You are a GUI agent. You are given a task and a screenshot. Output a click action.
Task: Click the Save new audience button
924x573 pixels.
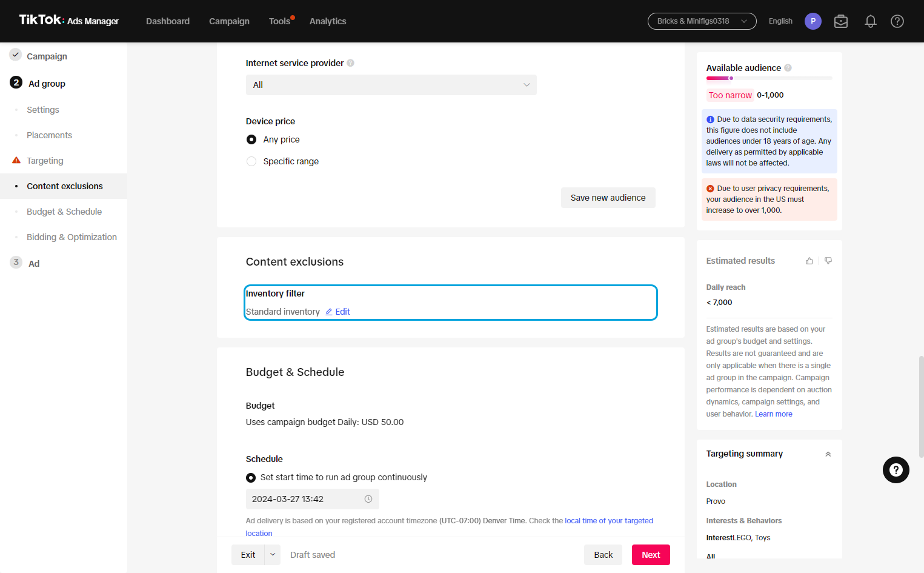[x=608, y=198]
